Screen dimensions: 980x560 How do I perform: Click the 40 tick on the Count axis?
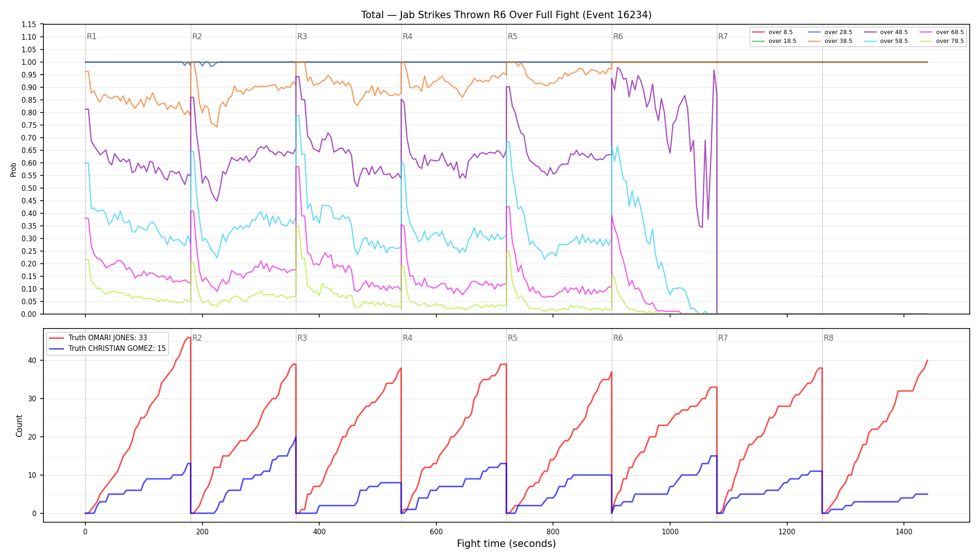[32, 360]
